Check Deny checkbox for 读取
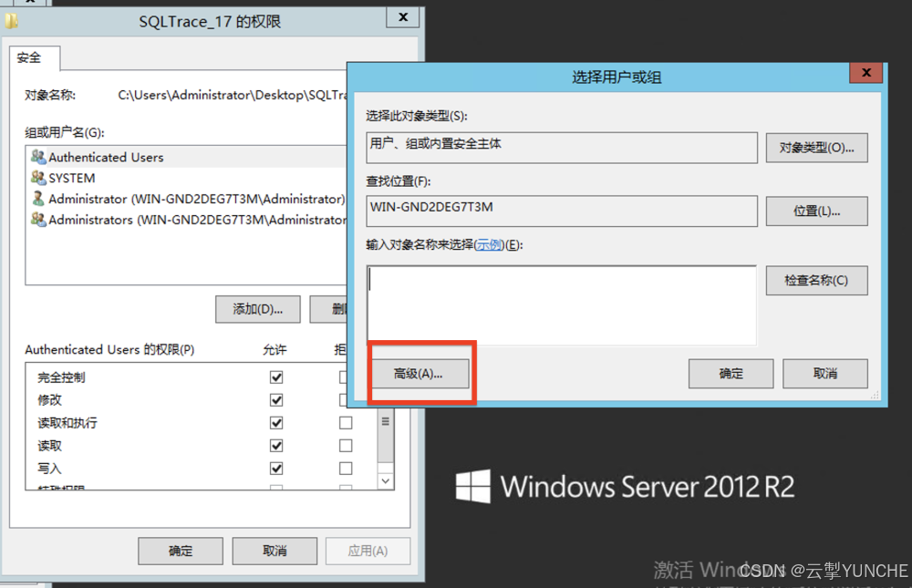This screenshot has height=588, width=912. click(346, 446)
